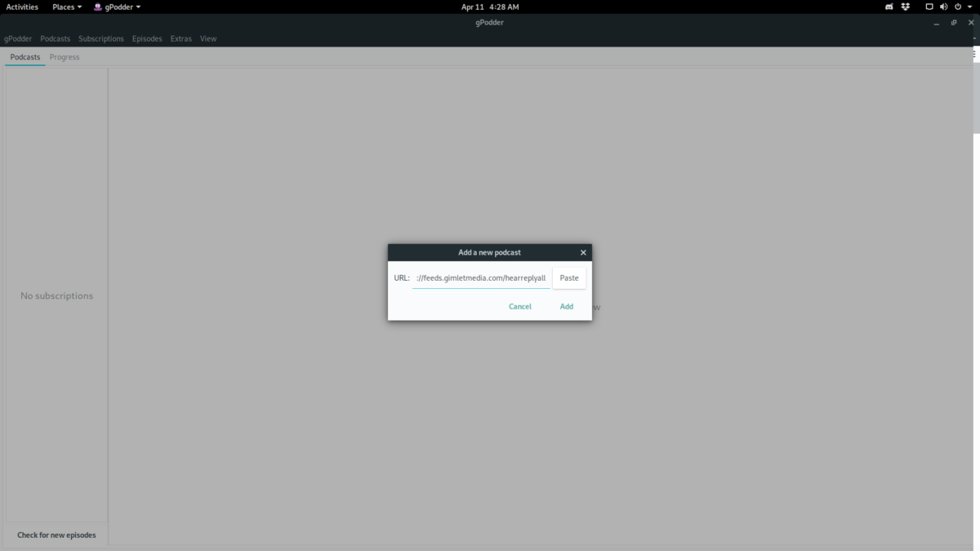Open the Extras menu
This screenshot has width=980, height=551.
(181, 38)
